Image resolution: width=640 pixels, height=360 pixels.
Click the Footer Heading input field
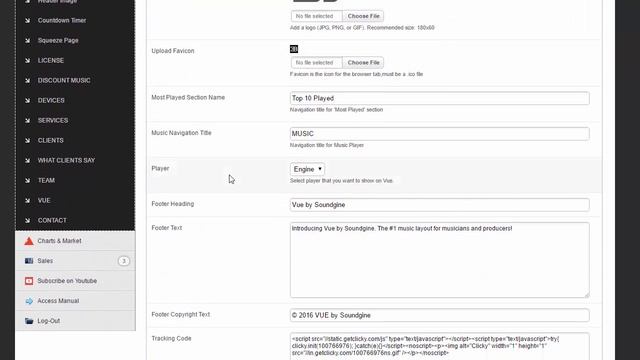tap(440, 205)
